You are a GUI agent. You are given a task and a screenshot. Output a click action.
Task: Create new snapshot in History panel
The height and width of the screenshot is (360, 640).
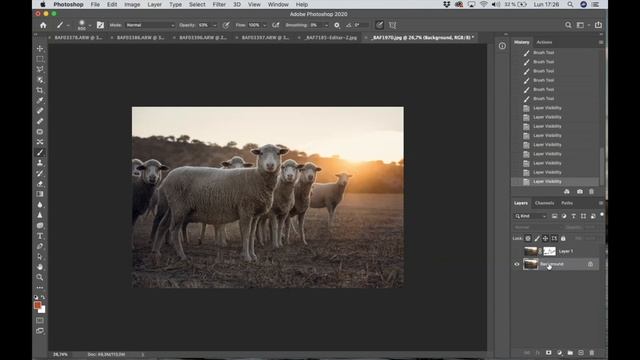tap(580, 191)
